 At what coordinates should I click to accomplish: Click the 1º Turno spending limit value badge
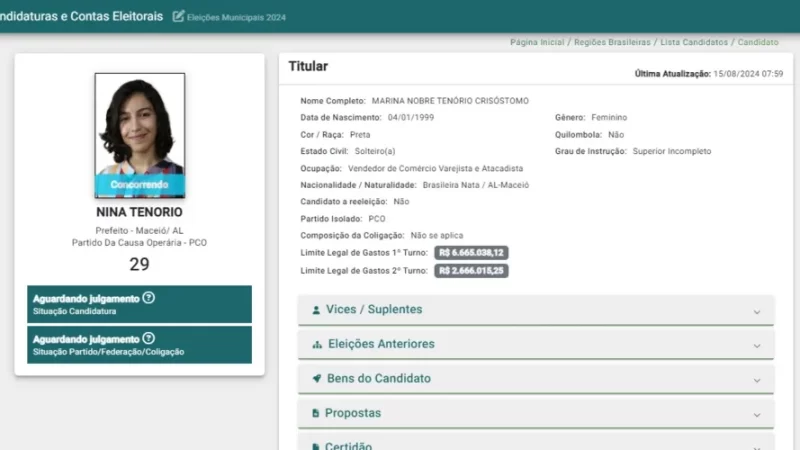click(x=472, y=253)
